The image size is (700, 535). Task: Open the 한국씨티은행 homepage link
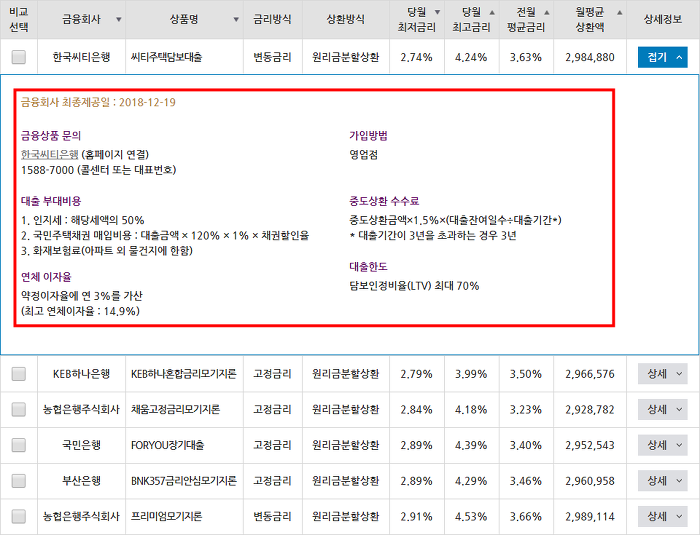coord(50,155)
